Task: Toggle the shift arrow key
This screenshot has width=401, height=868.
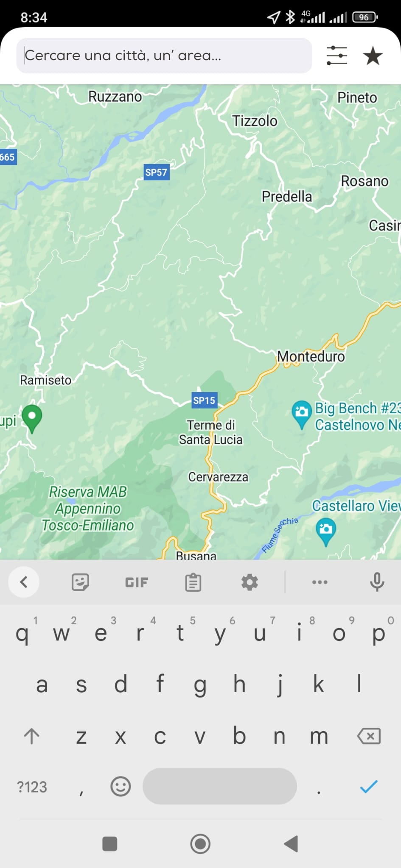Action: (x=31, y=736)
